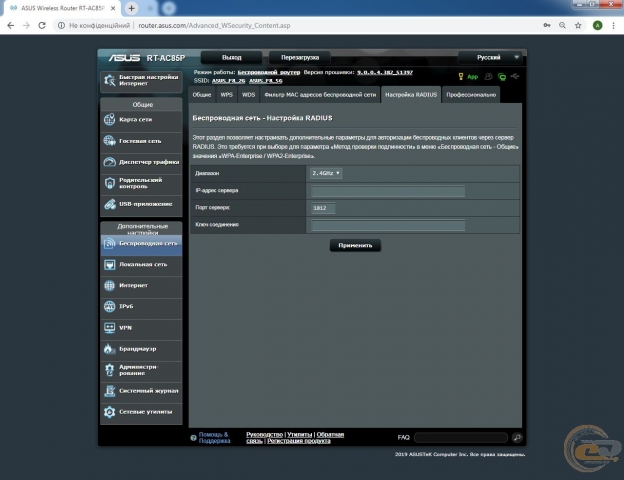Click the App status icon in header
The width and height of the screenshot is (624, 480).
pyautogui.click(x=468, y=76)
